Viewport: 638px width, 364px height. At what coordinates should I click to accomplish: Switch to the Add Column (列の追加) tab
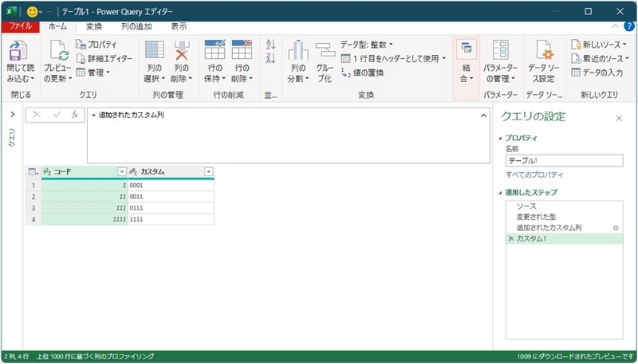point(136,26)
